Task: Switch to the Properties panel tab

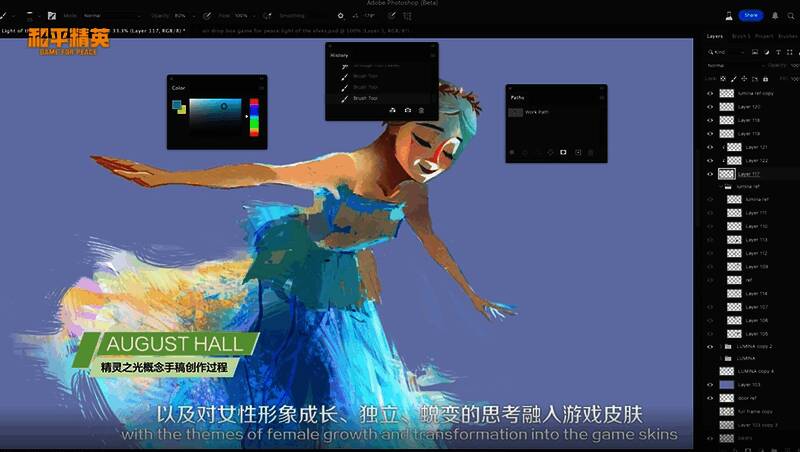Action: click(764, 36)
